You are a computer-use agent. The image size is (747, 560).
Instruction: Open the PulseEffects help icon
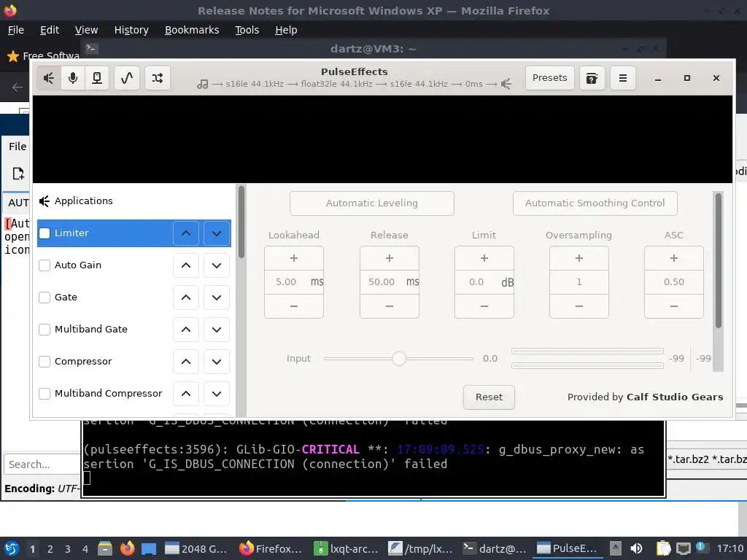coord(592,78)
